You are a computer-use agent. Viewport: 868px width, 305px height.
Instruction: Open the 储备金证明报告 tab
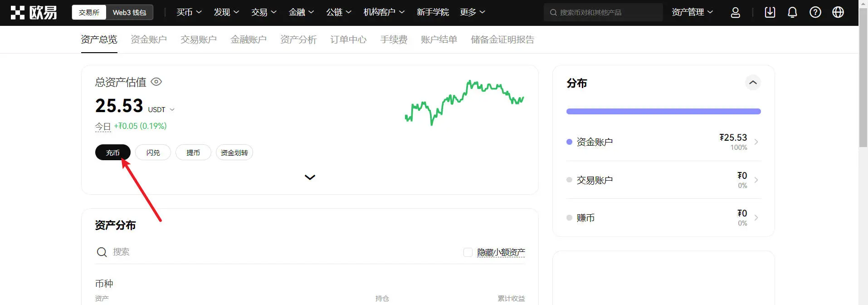(502, 39)
